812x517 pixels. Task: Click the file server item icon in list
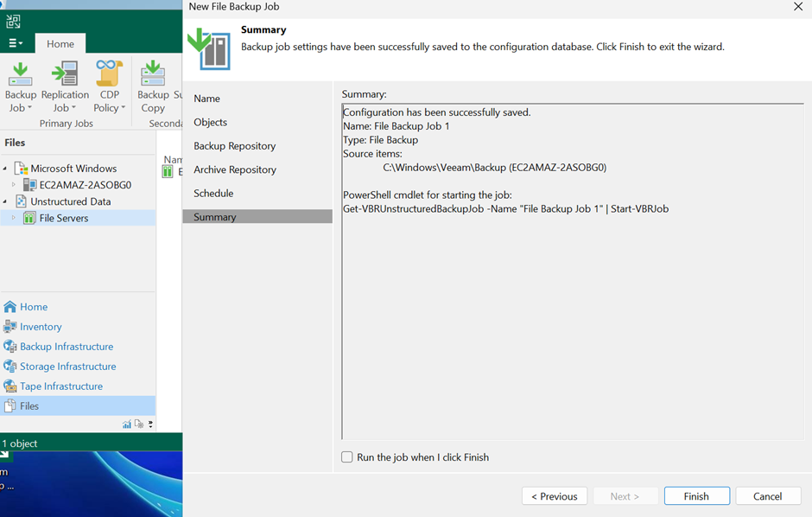tap(168, 172)
